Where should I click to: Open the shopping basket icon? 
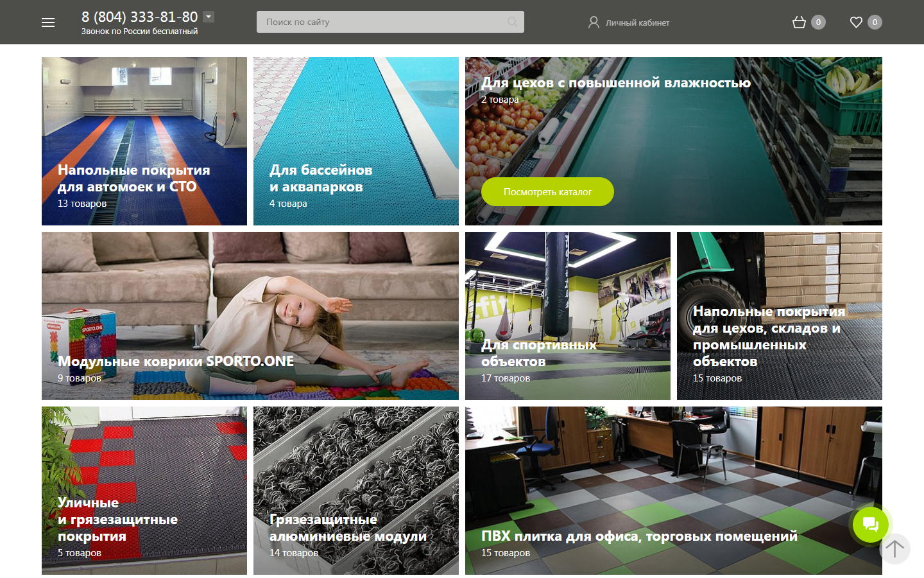pos(799,22)
